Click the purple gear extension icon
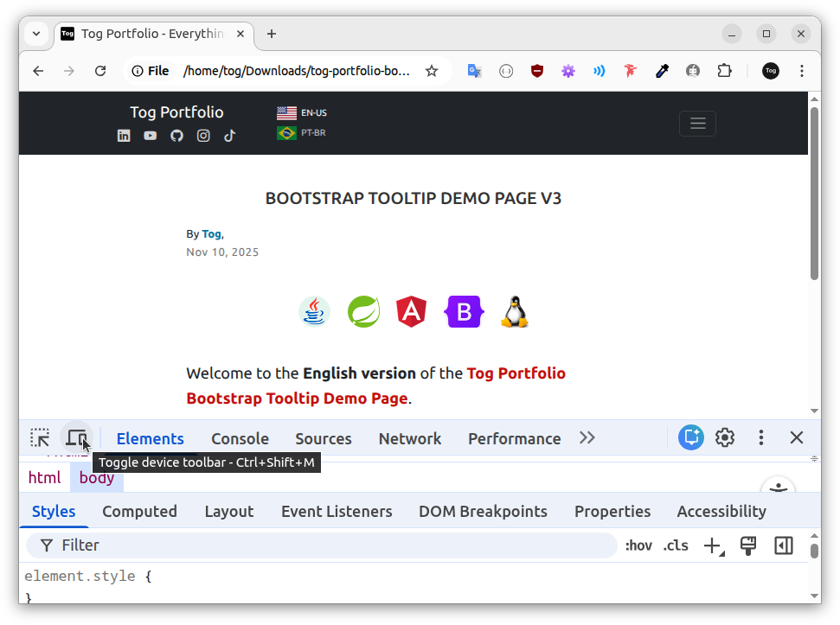The width and height of the screenshot is (840, 625). [567, 71]
